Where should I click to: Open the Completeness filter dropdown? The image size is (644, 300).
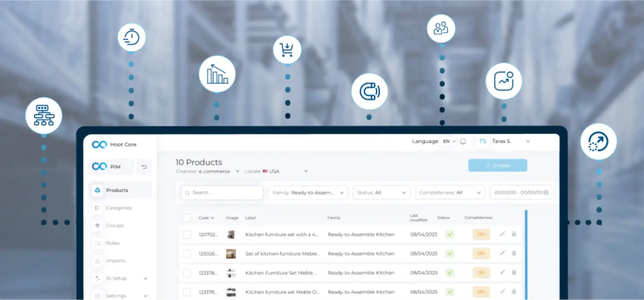450,193
